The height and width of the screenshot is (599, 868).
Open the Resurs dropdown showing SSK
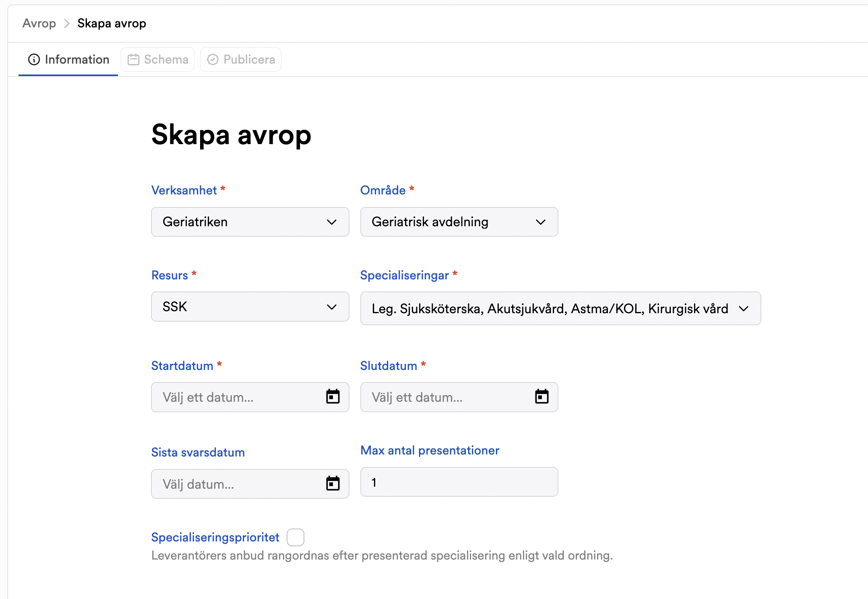(250, 307)
